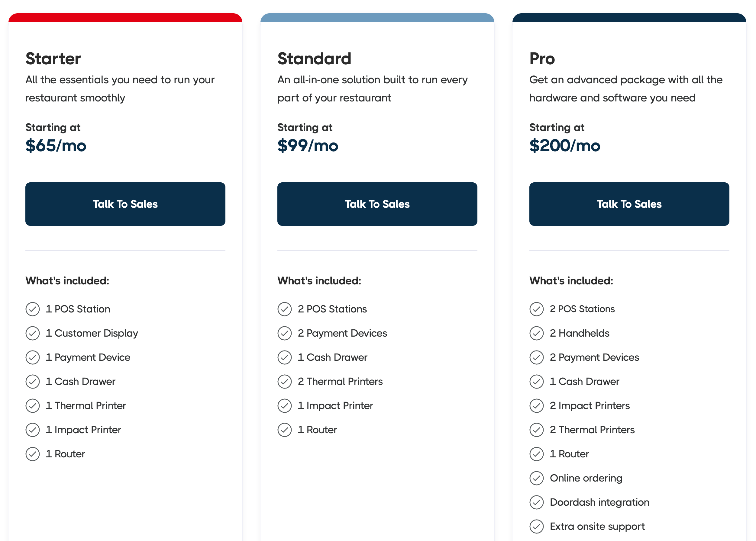Click Talk To Sales under Standard plan
This screenshot has width=756, height=541.
click(x=377, y=204)
